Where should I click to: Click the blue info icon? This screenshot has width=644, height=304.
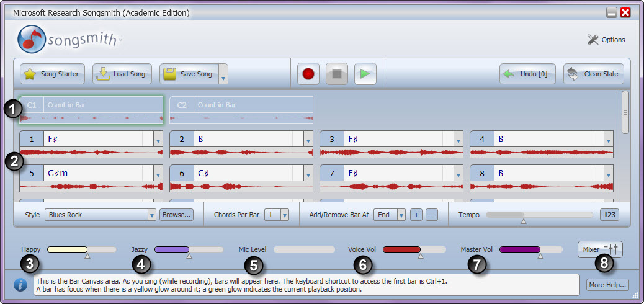[x=20, y=284]
